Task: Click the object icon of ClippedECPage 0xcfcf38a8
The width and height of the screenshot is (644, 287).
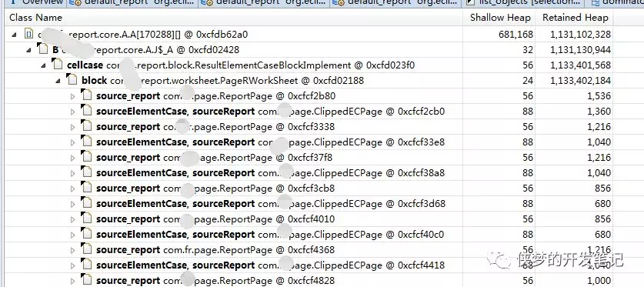Action: click(x=86, y=172)
